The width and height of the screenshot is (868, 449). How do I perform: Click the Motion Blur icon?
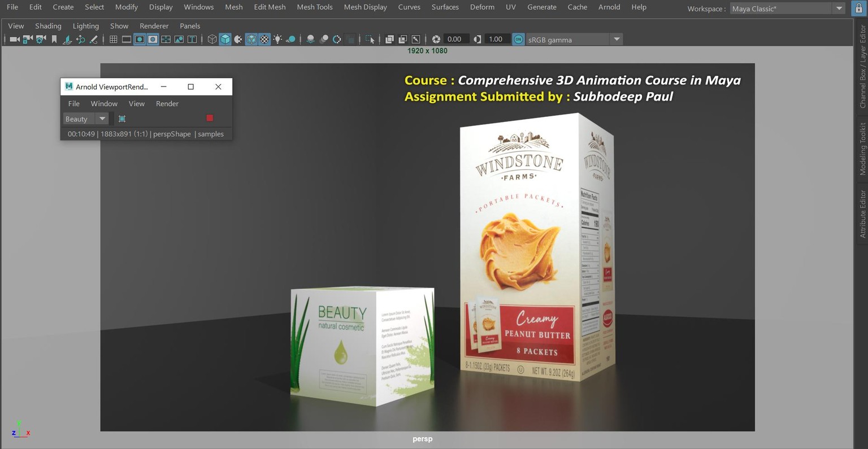click(x=324, y=40)
